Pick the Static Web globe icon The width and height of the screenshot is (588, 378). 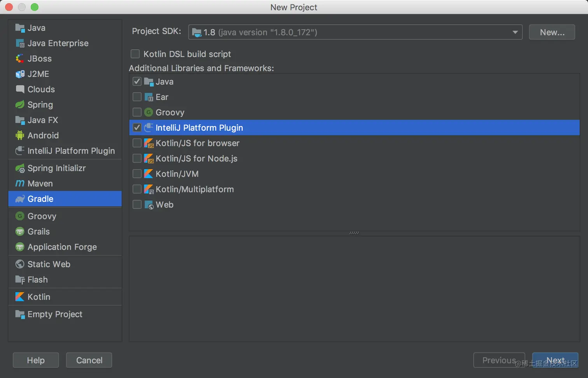pos(20,264)
